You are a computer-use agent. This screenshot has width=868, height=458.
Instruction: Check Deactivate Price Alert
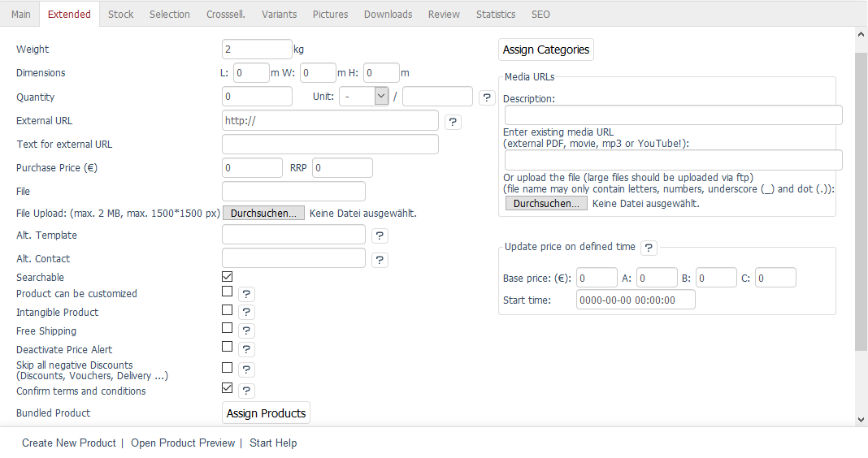point(227,346)
